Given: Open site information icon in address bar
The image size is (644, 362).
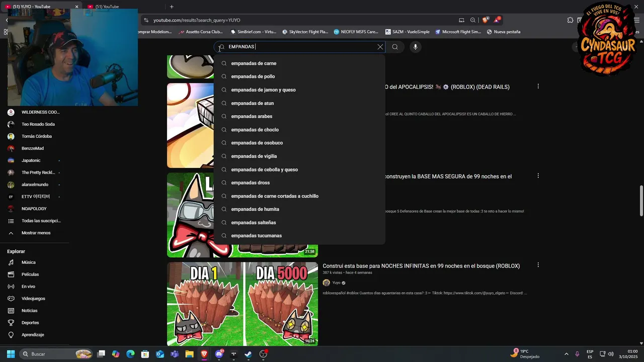Looking at the screenshot, I should point(146,20).
